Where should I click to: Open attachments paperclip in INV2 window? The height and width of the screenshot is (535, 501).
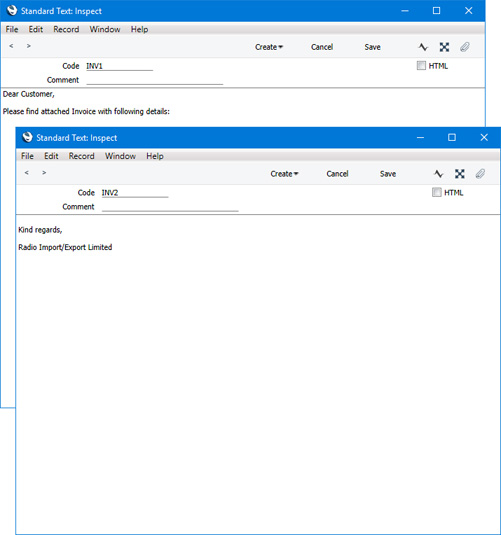[x=480, y=174]
